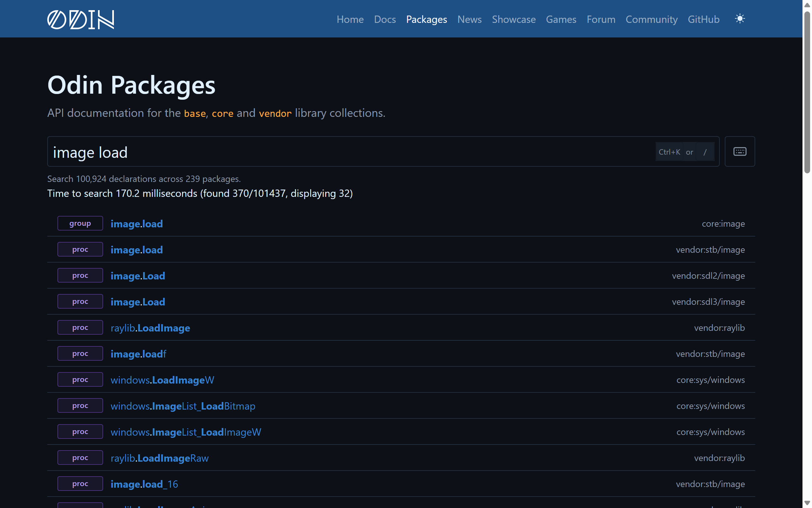Image resolution: width=812 pixels, height=508 pixels.
Task: Click the '/' shortcut hint in search box
Action: pyautogui.click(x=705, y=152)
